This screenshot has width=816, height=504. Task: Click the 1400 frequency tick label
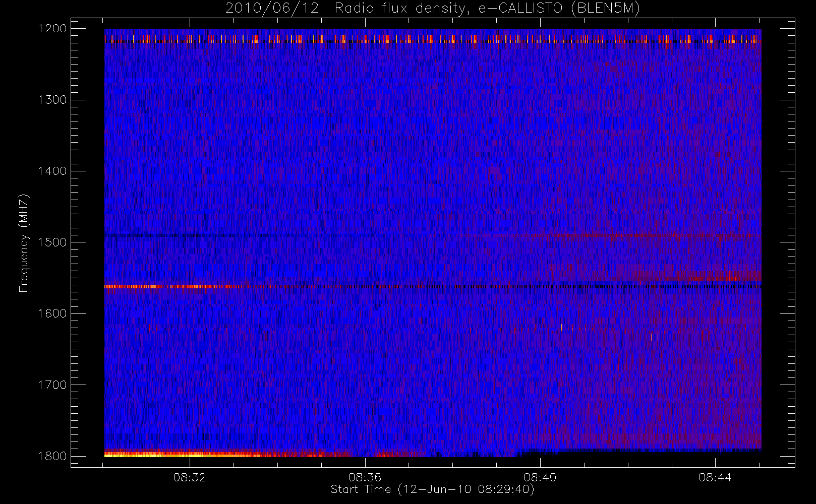52,171
